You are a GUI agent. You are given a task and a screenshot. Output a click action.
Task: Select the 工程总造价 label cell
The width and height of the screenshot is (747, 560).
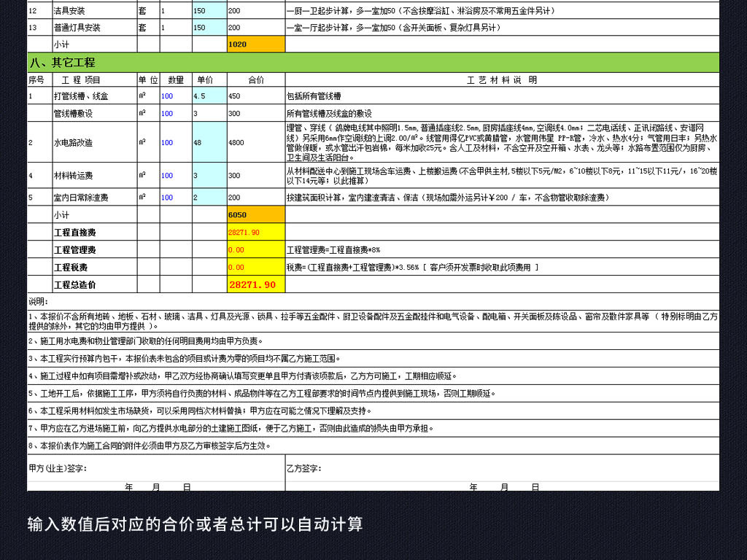pyautogui.click(x=95, y=285)
